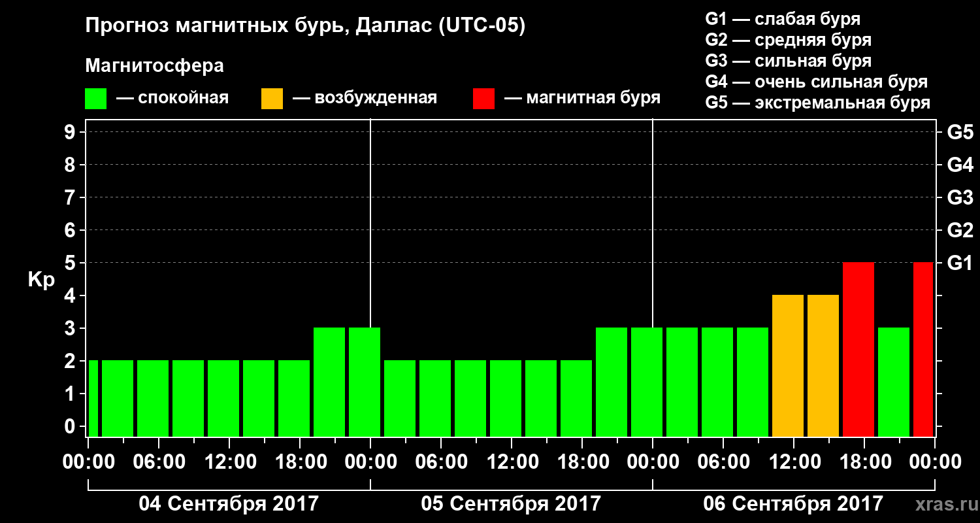
Task: Click the '05 Сентября 2017' date label
Action: coord(511,503)
